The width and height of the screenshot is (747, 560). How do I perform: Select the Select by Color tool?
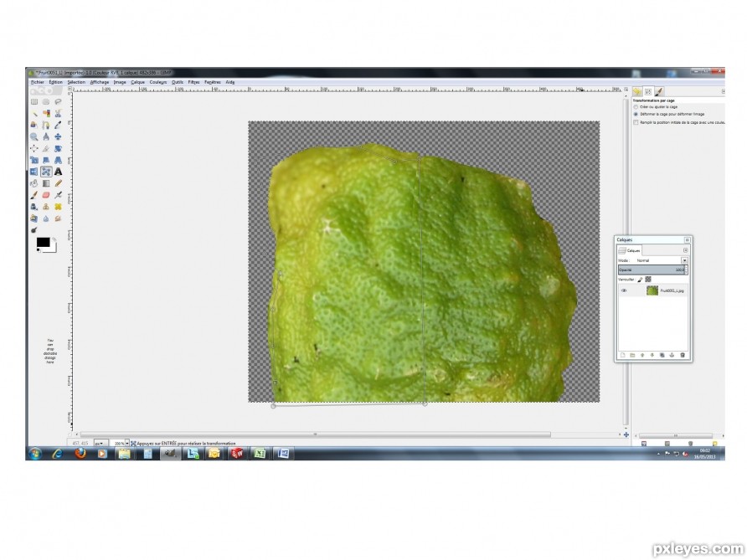click(46, 113)
